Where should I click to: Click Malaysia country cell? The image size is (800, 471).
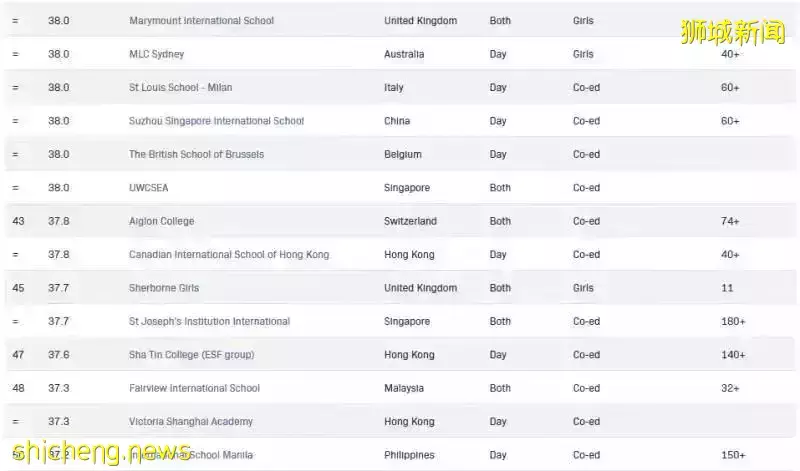[x=404, y=388]
